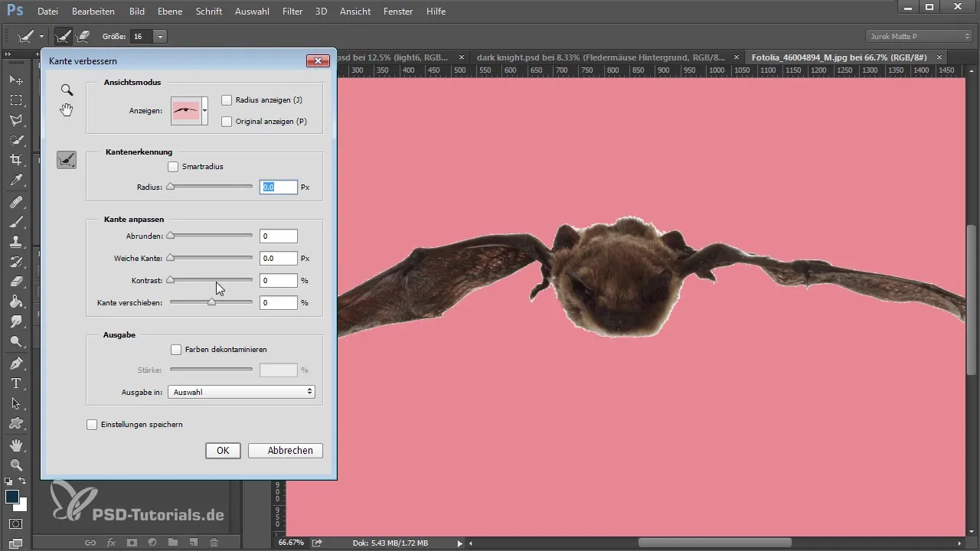The width and height of the screenshot is (980, 551).
Task: Click the foreground color swatch
Action: tap(11, 496)
